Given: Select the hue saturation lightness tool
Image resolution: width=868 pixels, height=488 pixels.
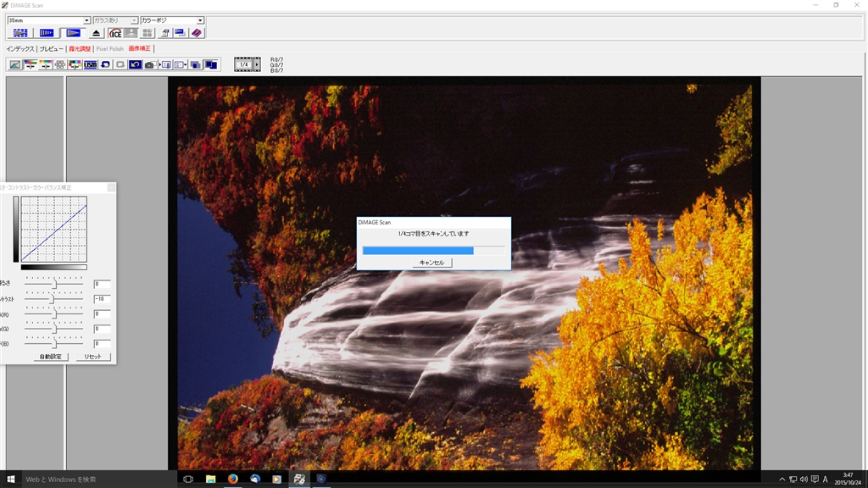Looking at the screenshot, I should [46, 64].
